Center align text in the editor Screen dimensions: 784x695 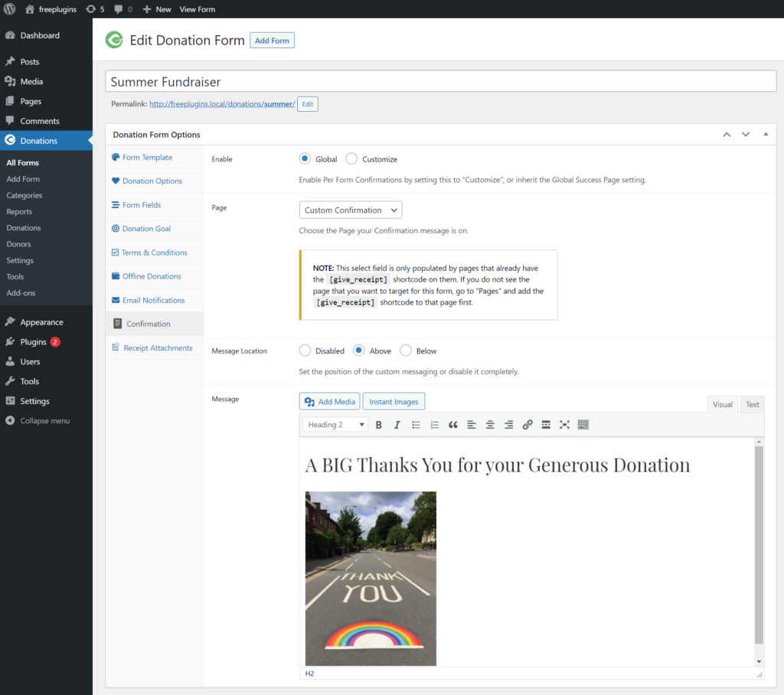click(490, 425)
